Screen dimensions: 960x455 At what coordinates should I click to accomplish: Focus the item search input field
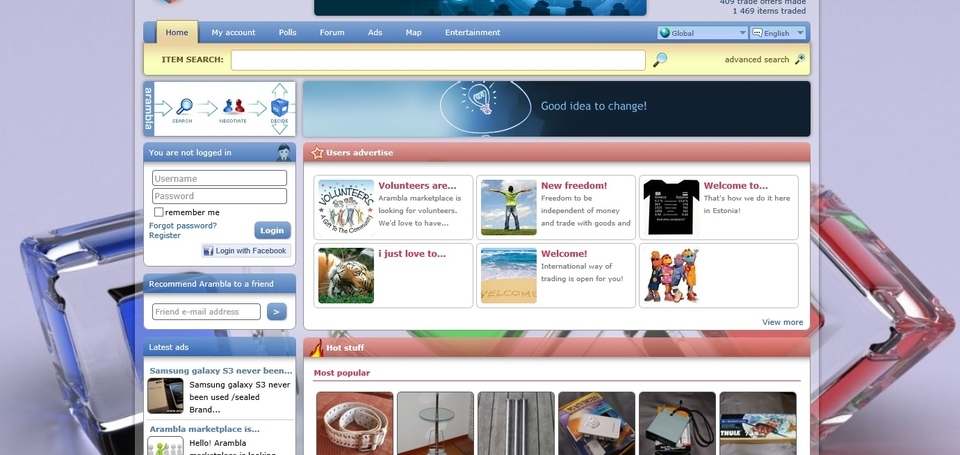click(438, 60)
